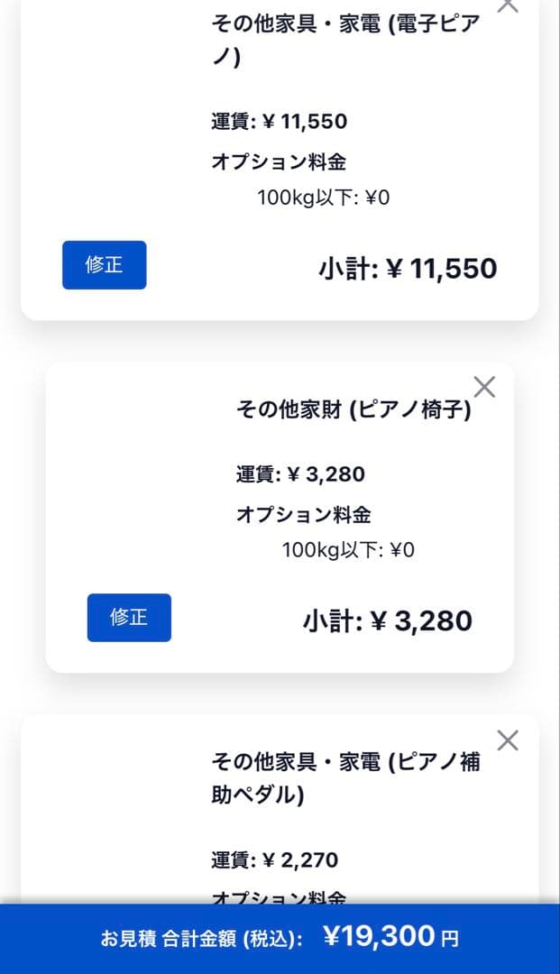Click the 小計 ¥11,550 subtotal
The image size is (560, 974).
pyautogui.click(x=407, y=268)
